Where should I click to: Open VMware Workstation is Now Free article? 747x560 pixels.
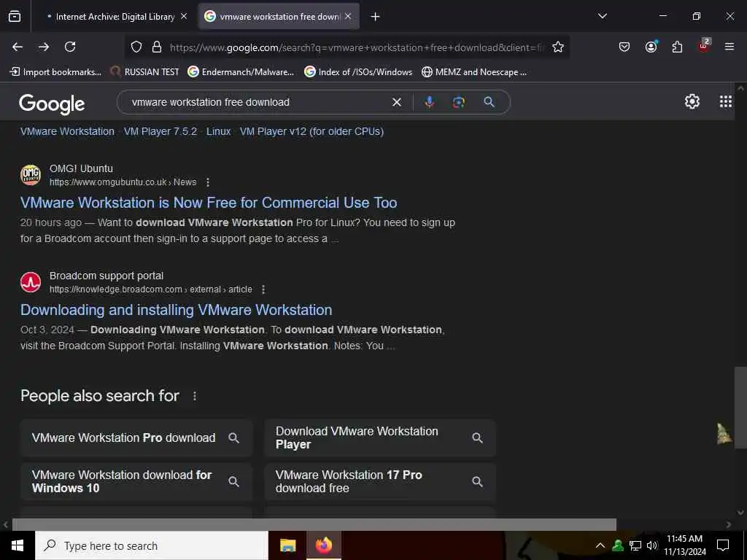pyautogui.click(x=209, y=203)
